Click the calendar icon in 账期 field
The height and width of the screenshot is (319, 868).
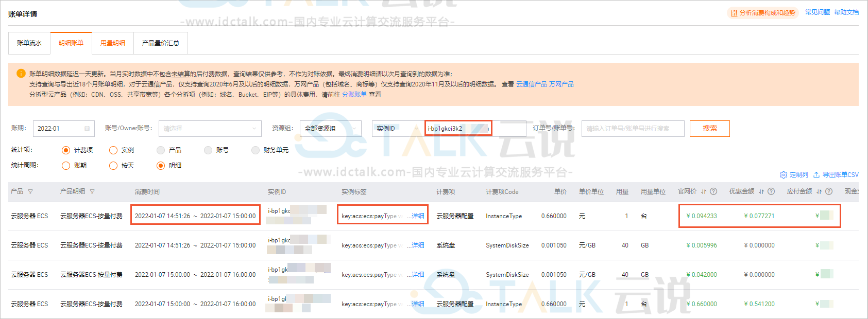87,129
